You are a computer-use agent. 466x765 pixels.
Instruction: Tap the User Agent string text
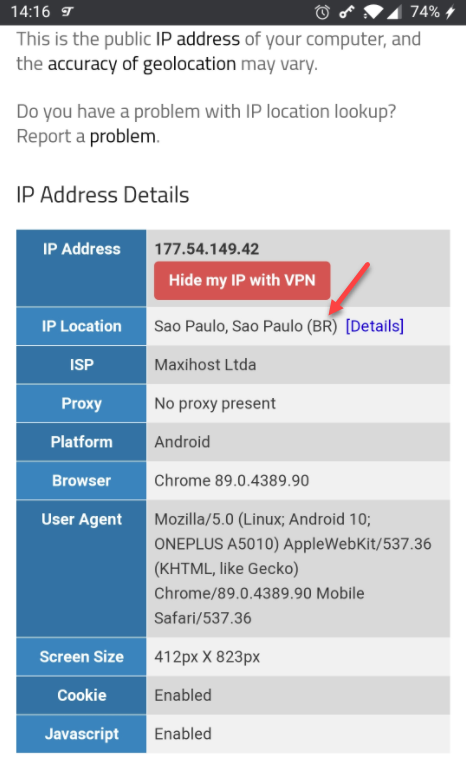pos(293,568)
